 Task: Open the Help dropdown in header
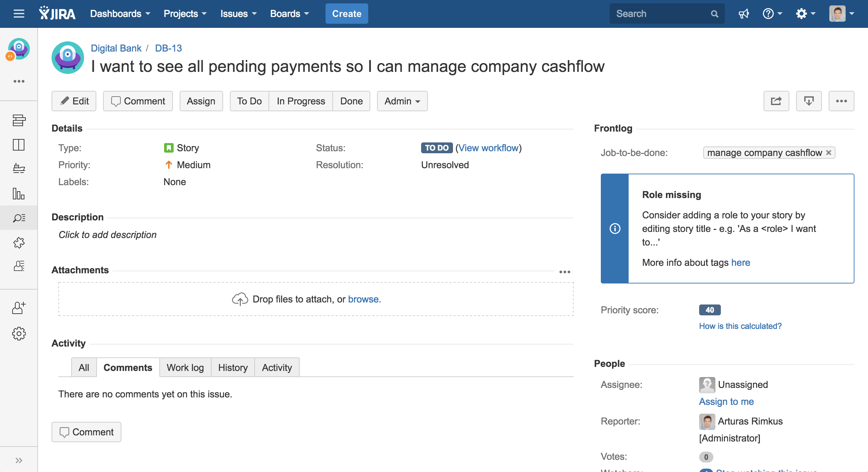772,14
